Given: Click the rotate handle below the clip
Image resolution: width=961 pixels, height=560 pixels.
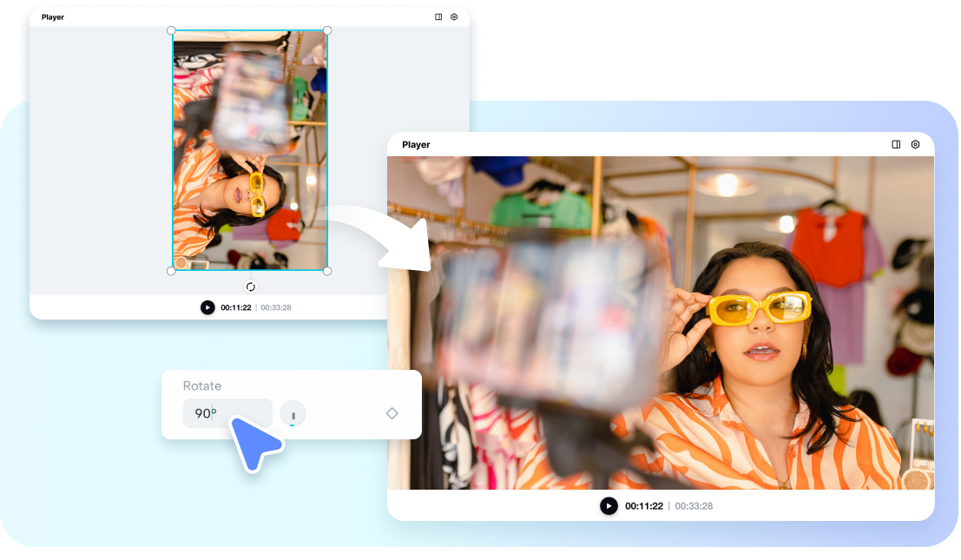Looking at the screenshot, I should point(251,287).
